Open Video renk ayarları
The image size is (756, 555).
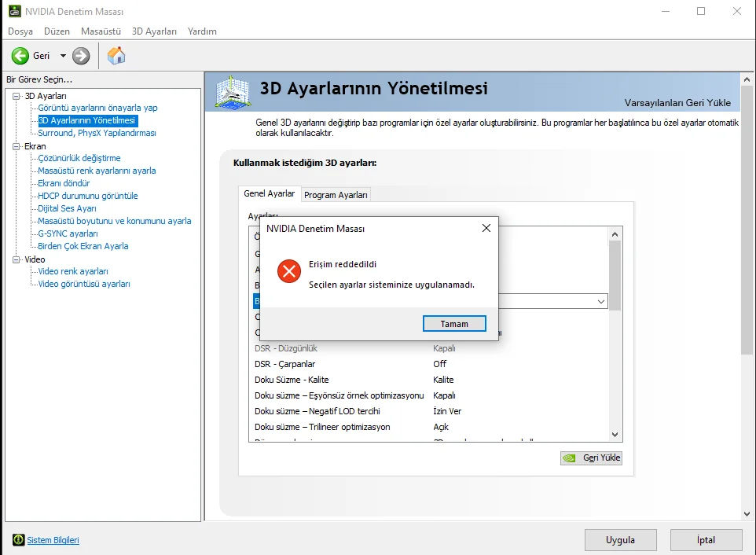(73, 271)
